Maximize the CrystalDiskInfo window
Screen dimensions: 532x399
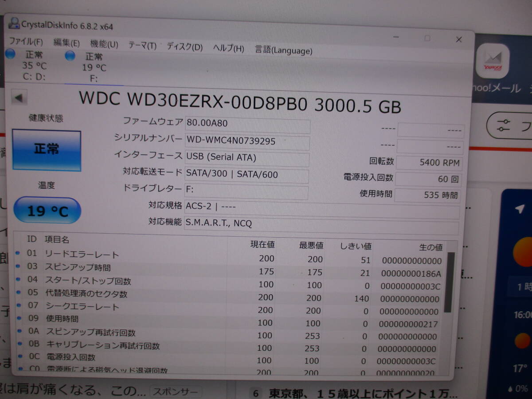point(427,38)
